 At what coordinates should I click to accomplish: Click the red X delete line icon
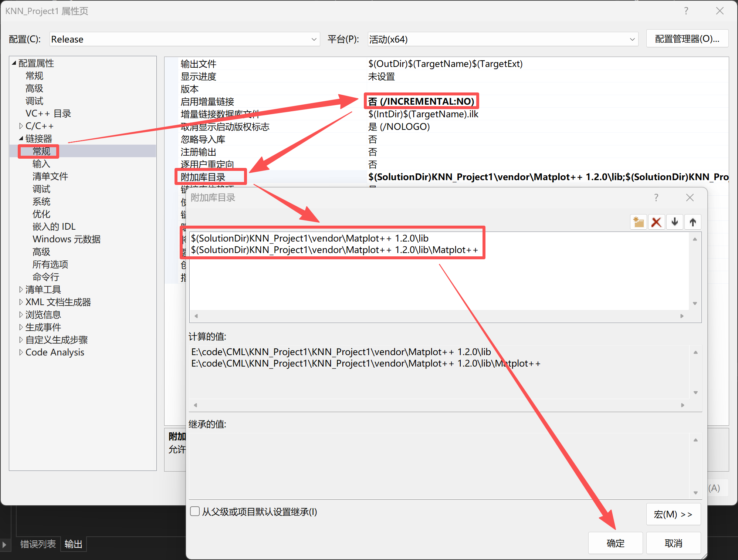click(656, 222)
